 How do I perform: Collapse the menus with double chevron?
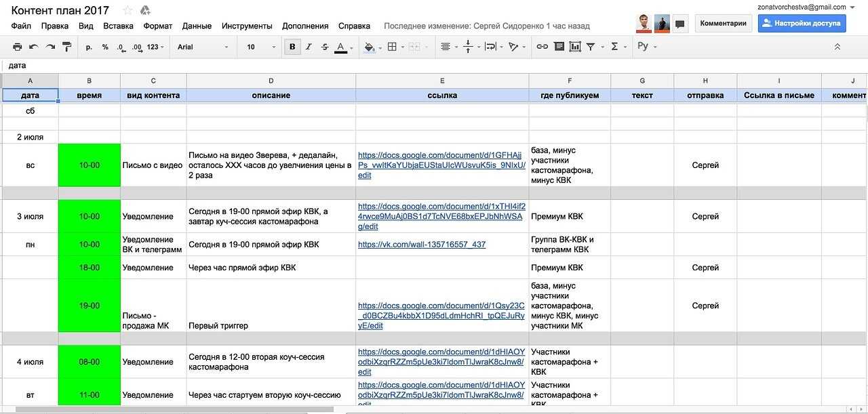(837, 47)
